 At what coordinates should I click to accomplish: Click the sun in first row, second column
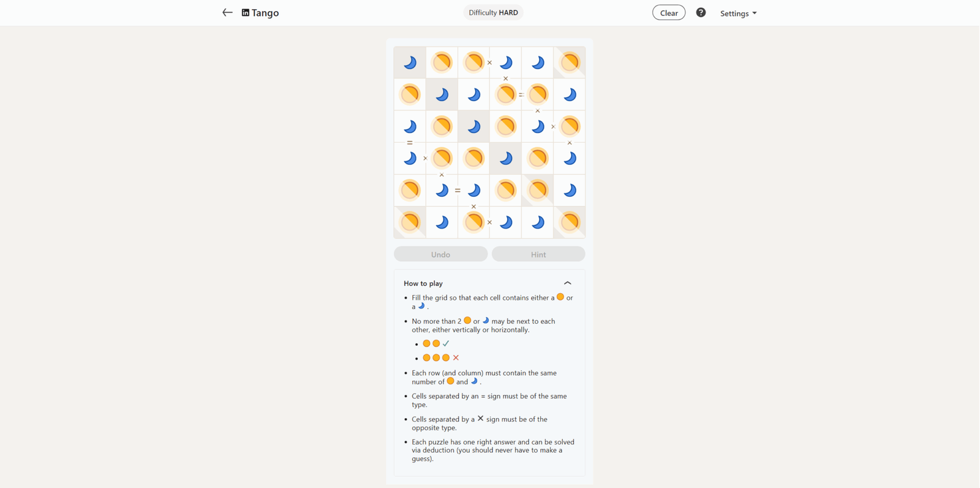click(x=442, y=63)
